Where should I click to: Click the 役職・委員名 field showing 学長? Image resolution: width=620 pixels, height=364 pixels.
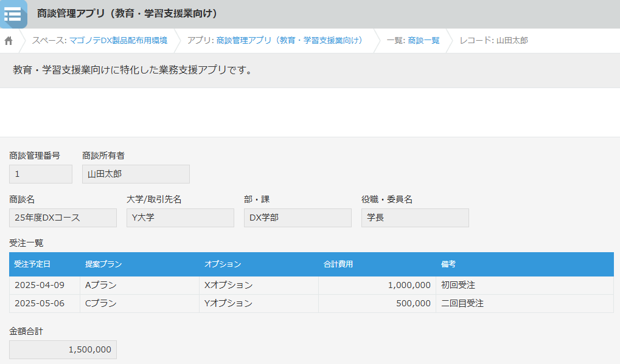(415, 218)
